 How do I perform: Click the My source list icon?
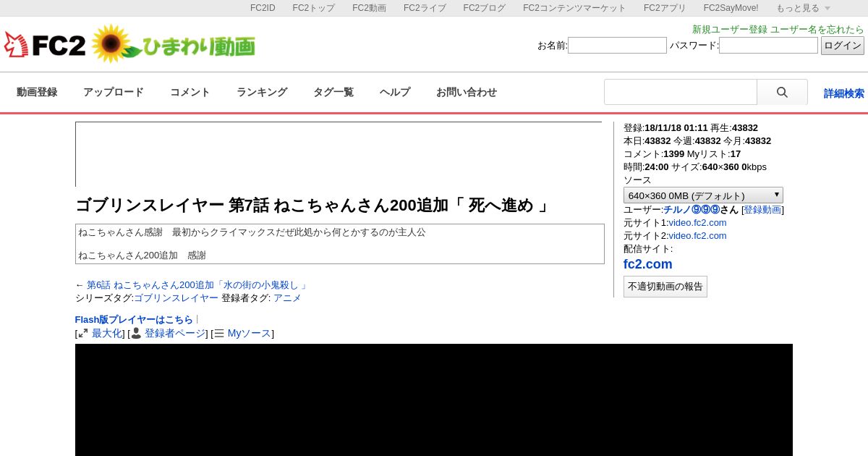tap(219, 334)
